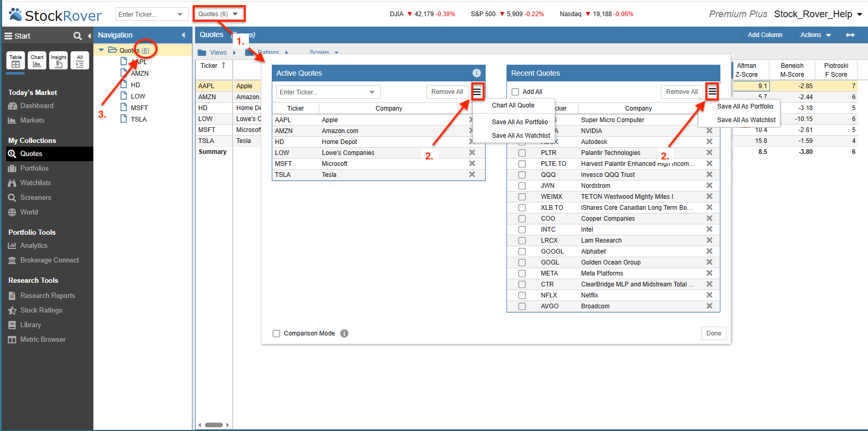The height and width of the screenshot is (431, 868).
Task: Click the search magnifier in Start bar
Action: (78, 36)
